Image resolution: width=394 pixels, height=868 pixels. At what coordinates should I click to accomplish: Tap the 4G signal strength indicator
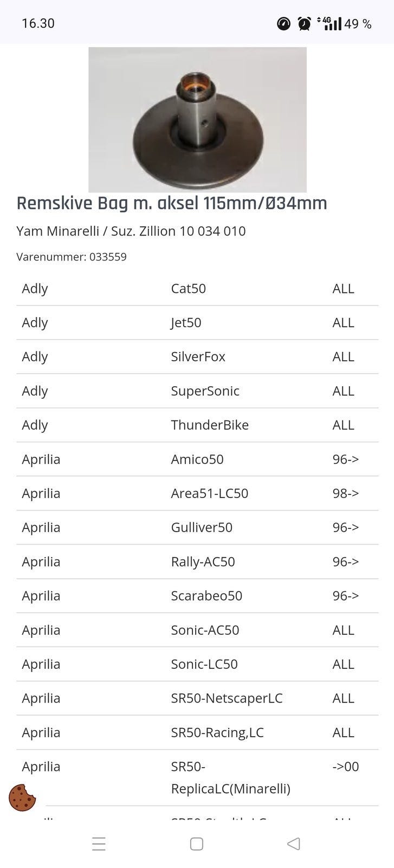click(331, 23)
